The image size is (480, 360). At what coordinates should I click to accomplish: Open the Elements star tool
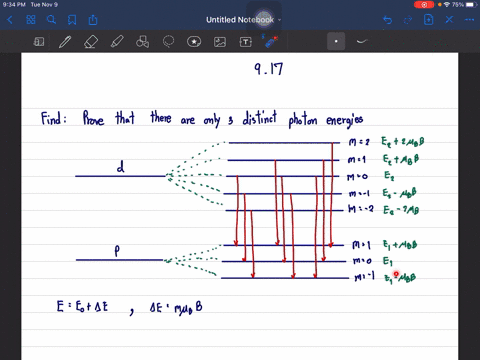[x=194, y=42]
